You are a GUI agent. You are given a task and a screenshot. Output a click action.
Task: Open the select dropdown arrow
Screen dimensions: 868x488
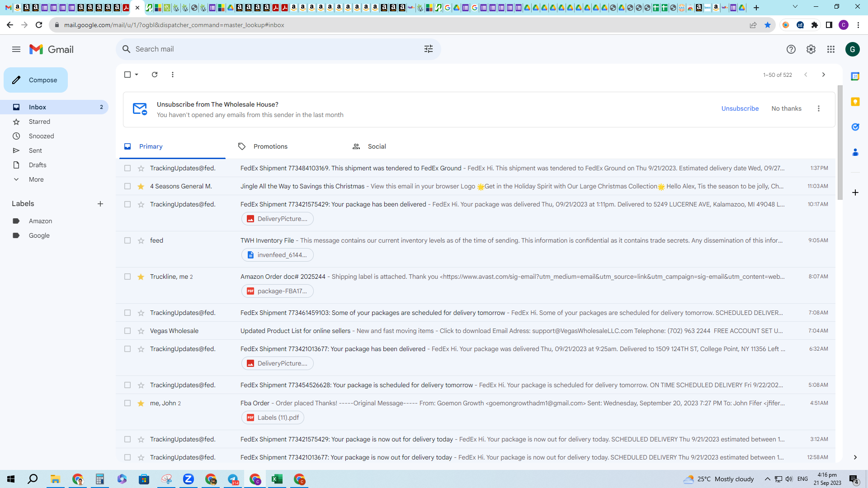pyautogui.click(x=137, y=75)
